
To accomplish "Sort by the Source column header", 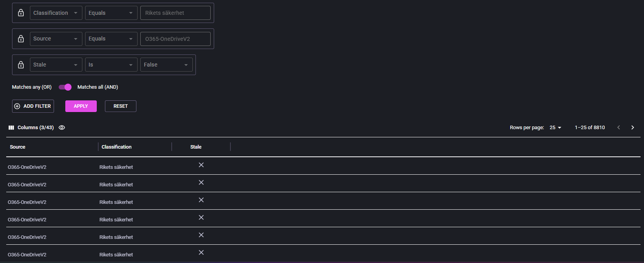I will click(x=17, y=147).
